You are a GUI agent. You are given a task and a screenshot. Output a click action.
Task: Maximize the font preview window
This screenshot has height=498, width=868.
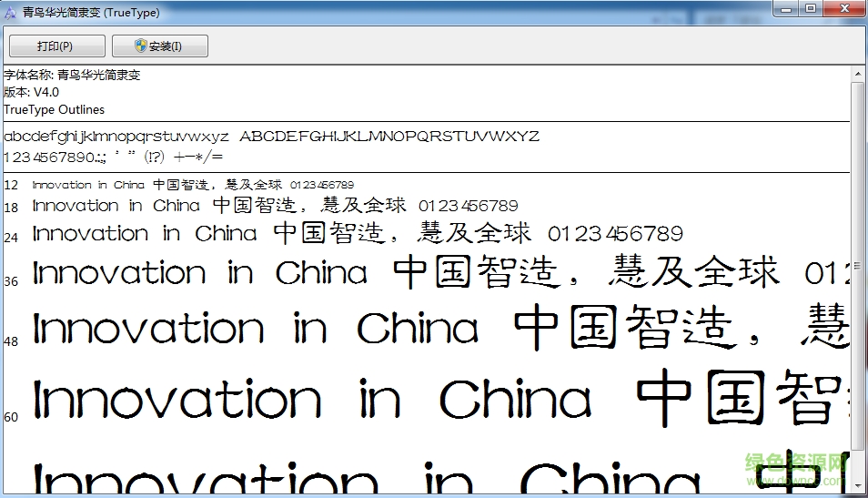point(811,8)
